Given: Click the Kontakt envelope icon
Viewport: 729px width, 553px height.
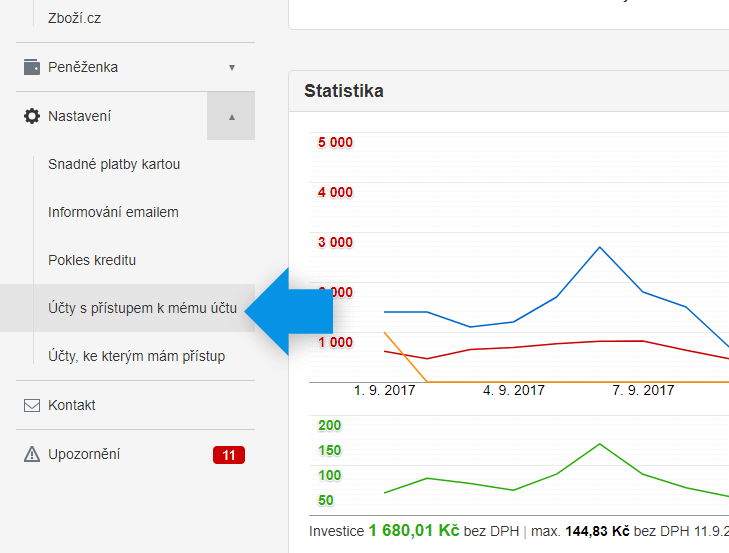Looking at the screenshot, I should (x=32, y=405).
